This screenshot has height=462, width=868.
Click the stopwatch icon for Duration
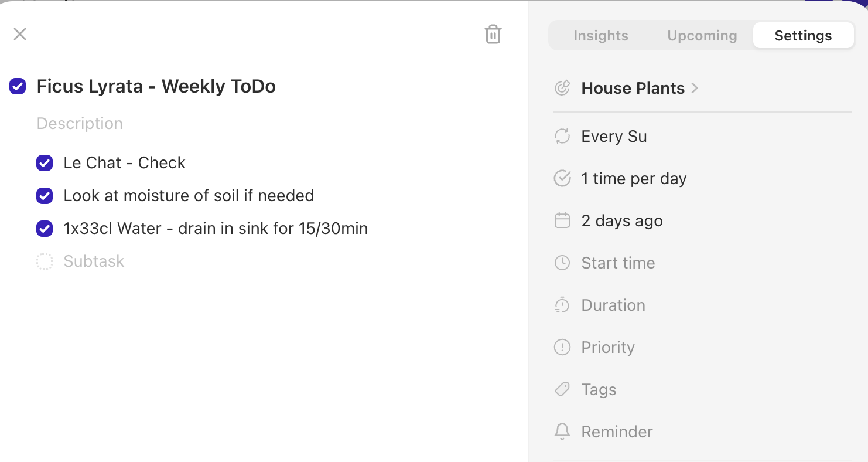click(562, 305)
